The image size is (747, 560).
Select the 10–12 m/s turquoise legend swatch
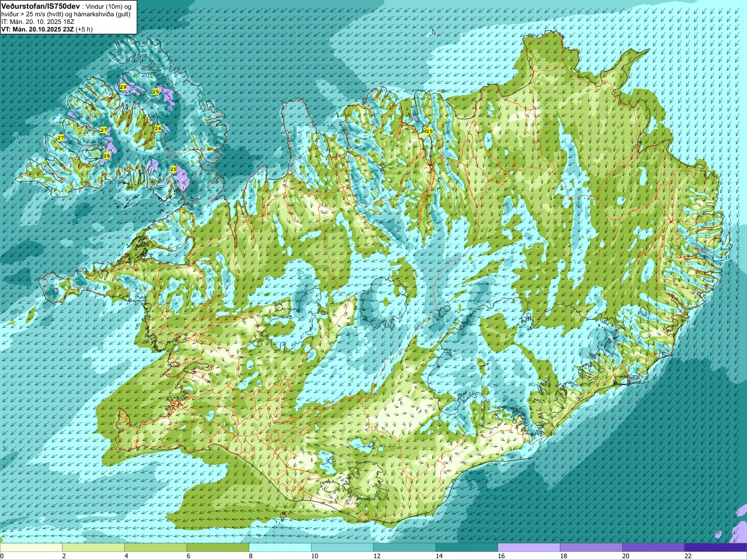pyautogui.click(x=342, y=548)
